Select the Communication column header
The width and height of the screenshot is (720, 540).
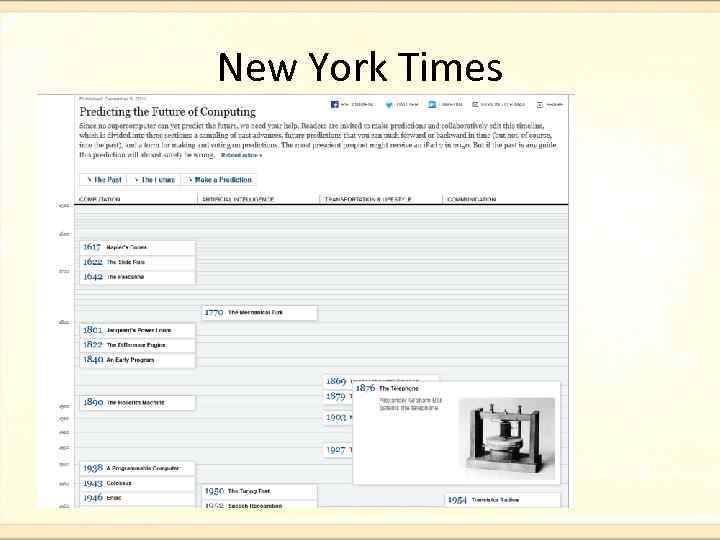[x=472, y=199]
